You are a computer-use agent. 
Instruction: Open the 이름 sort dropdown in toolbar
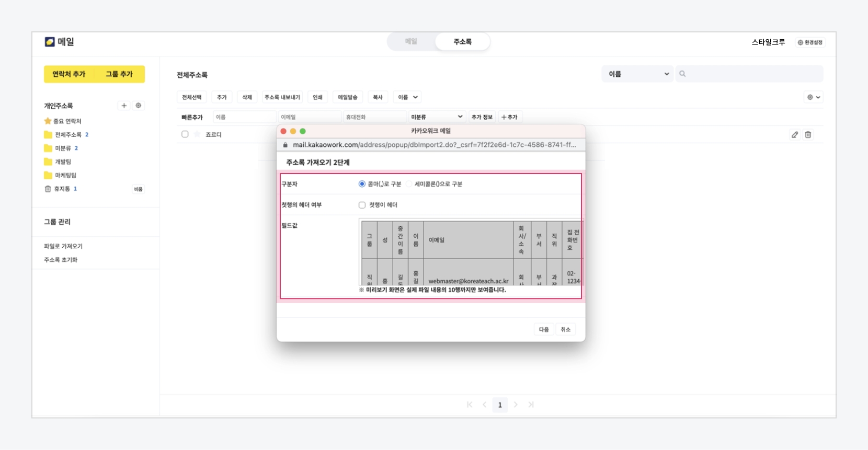(x=407, y=97)
